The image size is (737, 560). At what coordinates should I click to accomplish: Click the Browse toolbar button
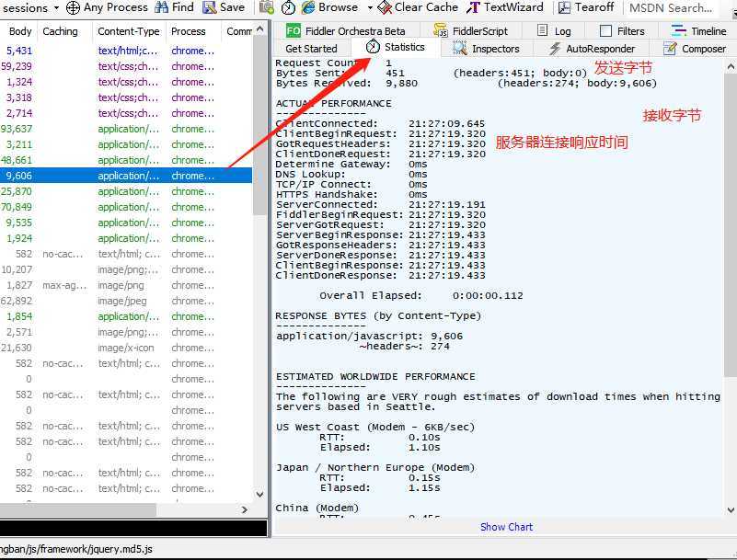[x=330, y=7]
